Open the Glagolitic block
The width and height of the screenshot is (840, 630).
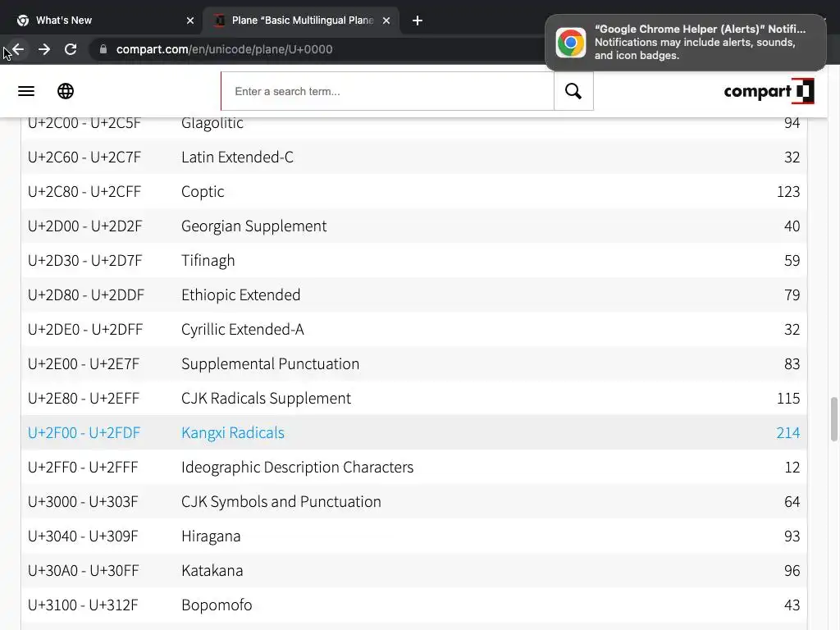tap(212, 123)
